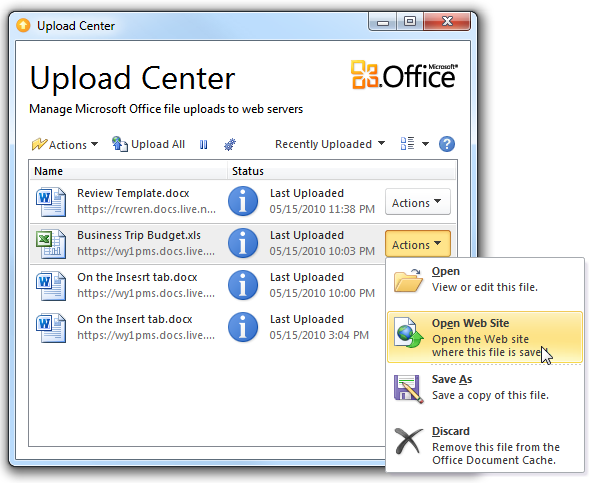Expand the Recently Uploaded filter dropdown
590x483 pixels.
pos(330,144)
